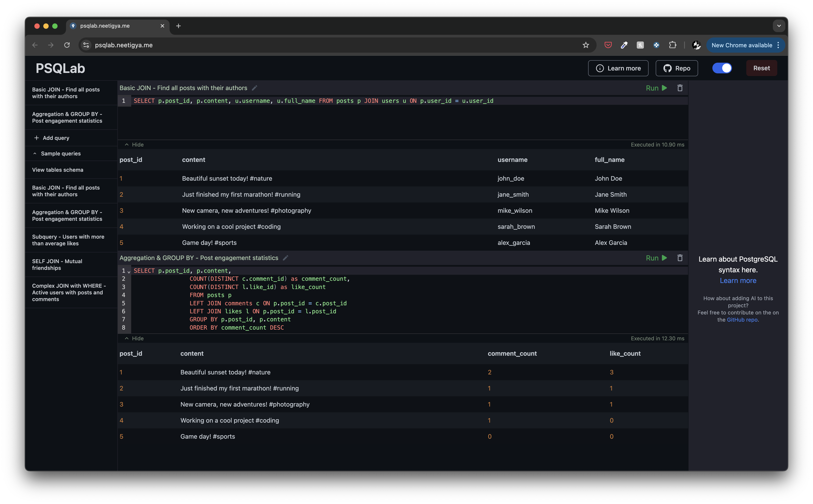Follow the Learn more PostgreSQL syntax link
The height and width of the screenshot is (504, 813).
pos(738,281)
